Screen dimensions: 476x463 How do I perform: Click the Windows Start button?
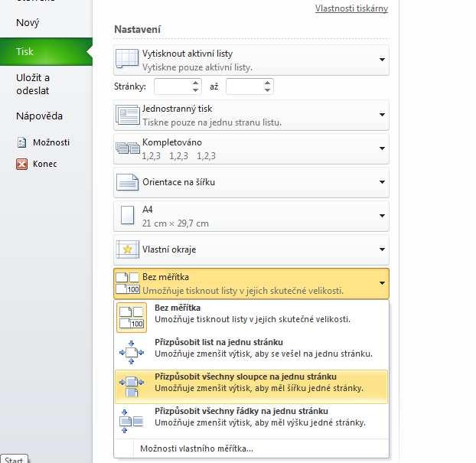(x=14, y=458)
